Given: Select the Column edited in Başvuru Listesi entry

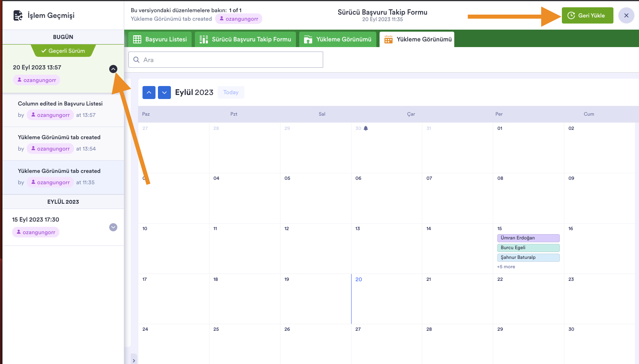Looking at the screenshot, I should point(60,104).
